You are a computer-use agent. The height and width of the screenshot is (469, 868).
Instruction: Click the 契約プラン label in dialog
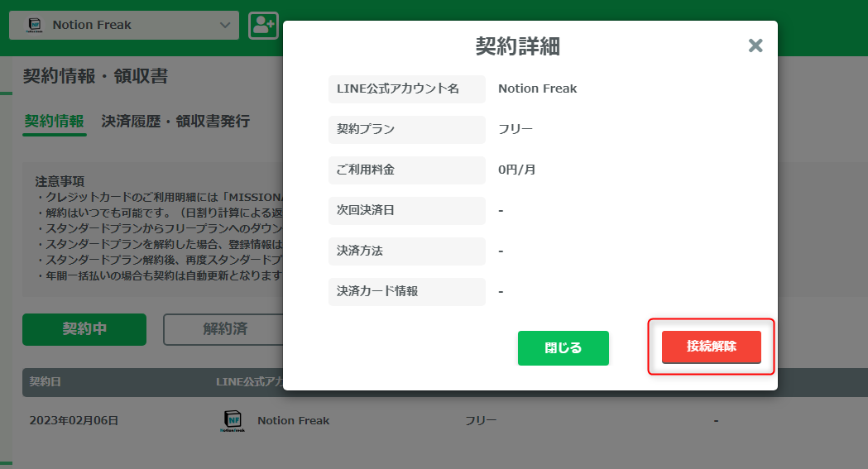click(x=407, y=129)
